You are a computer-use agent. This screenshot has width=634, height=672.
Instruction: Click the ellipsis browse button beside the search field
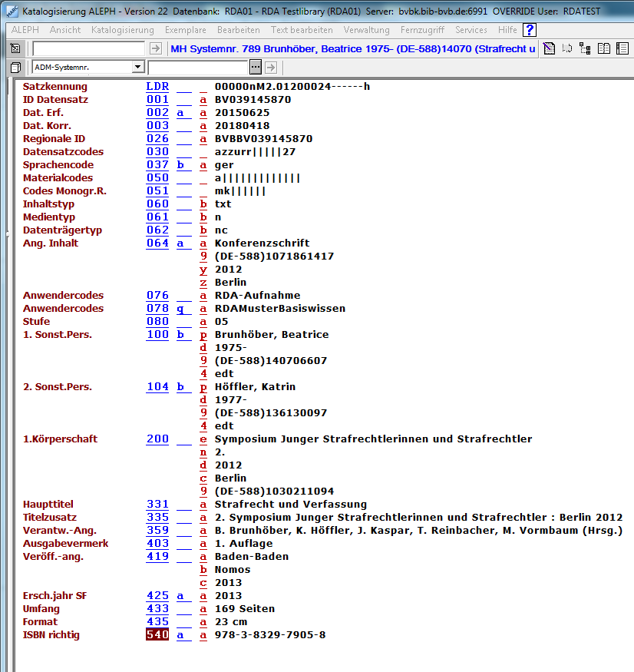256,68
